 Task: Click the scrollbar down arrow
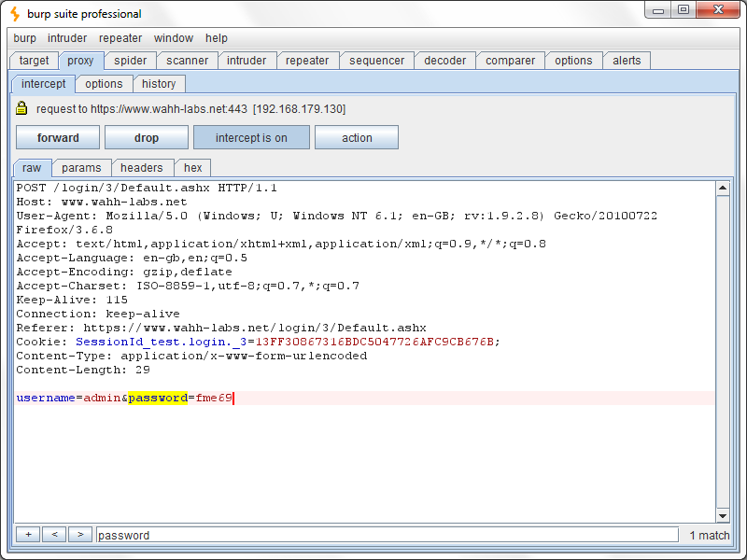tap(723, 516)
